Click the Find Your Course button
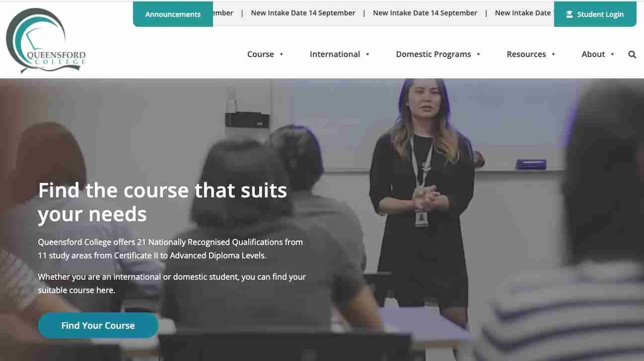 click(98, 325)
